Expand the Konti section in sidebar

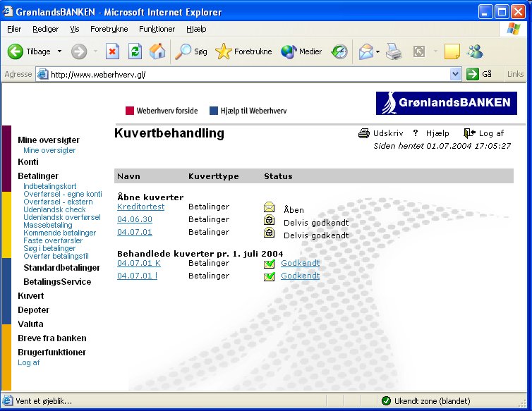pos(28,162)
